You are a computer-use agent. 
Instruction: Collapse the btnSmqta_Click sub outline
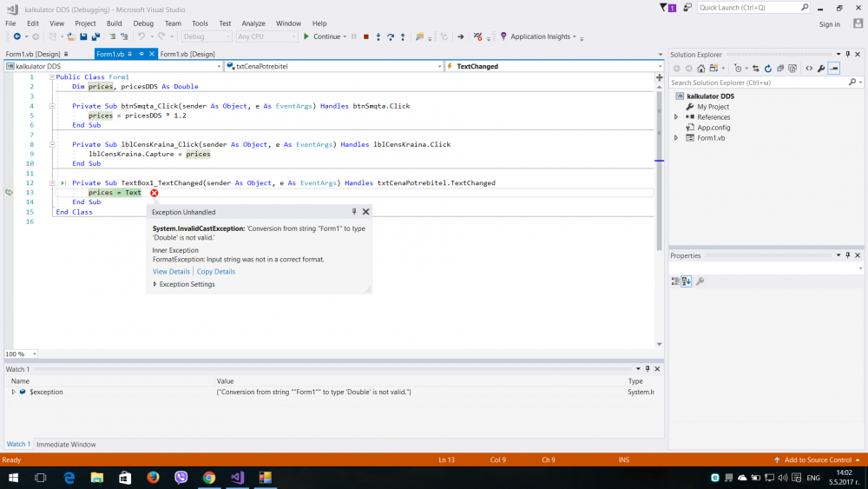52,106
